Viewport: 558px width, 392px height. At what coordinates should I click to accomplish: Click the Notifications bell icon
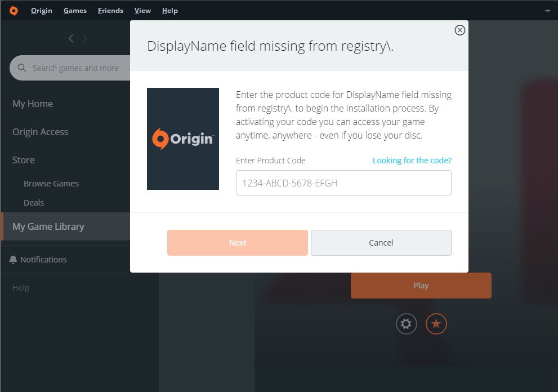pos(13,260)
